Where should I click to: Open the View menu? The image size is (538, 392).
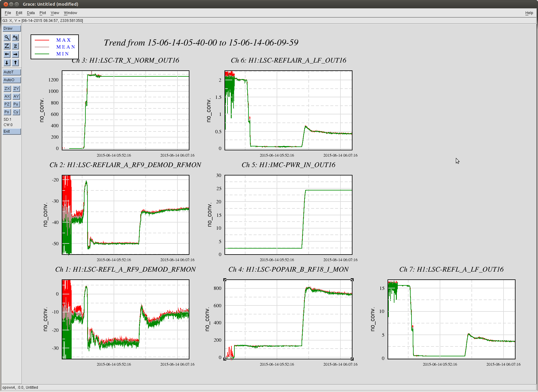coord(55,13)
